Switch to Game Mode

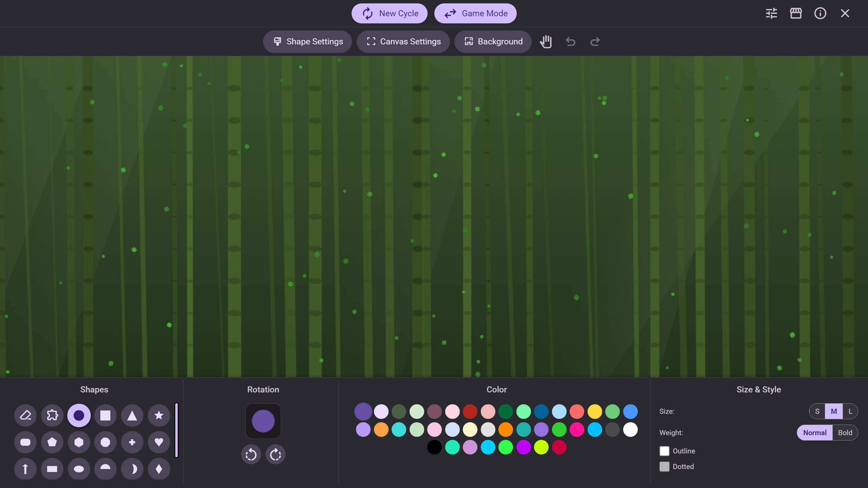[x=475, y=13]
